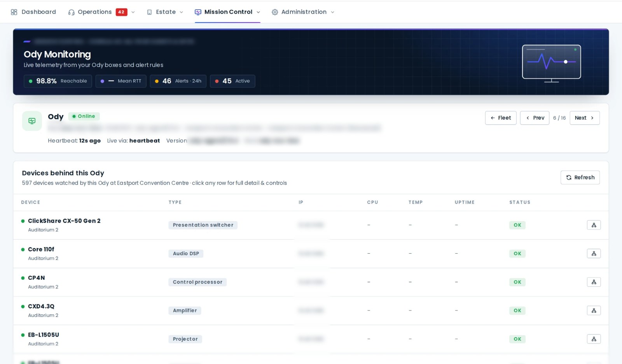
Task: Click the 98.8% Reachable stat chip
Action: pos(58,81)
